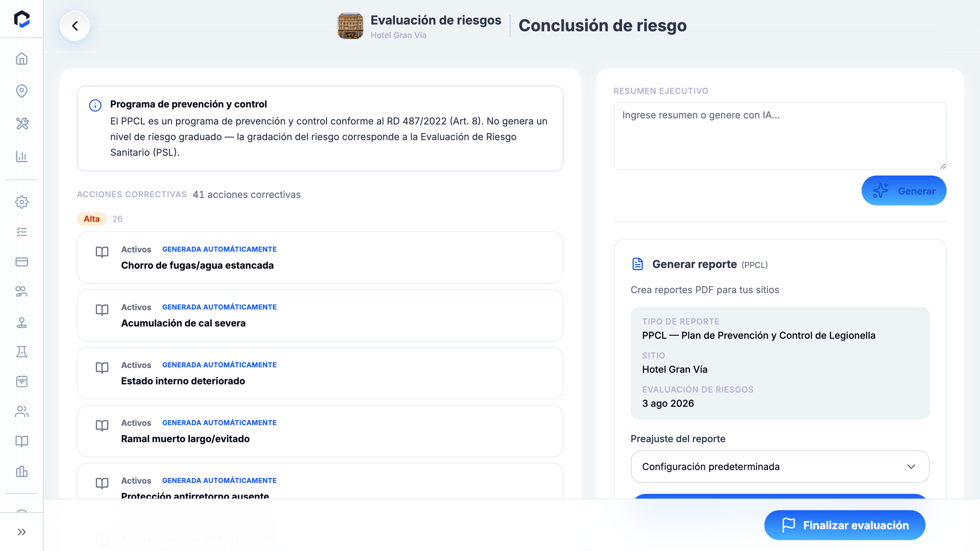Viewport: 980px width, 551px height.
Task: Open the bar chart analytics icon
Action: tap(22, 156)
